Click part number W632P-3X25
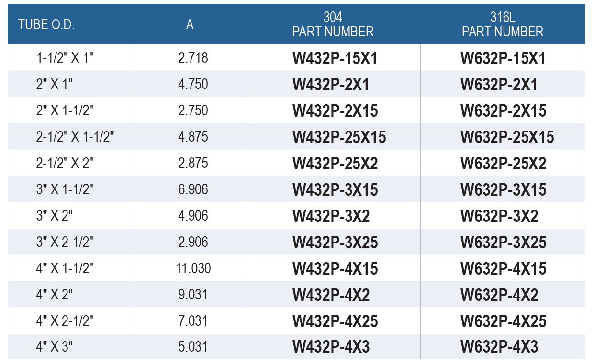 [x=504, y=243]
